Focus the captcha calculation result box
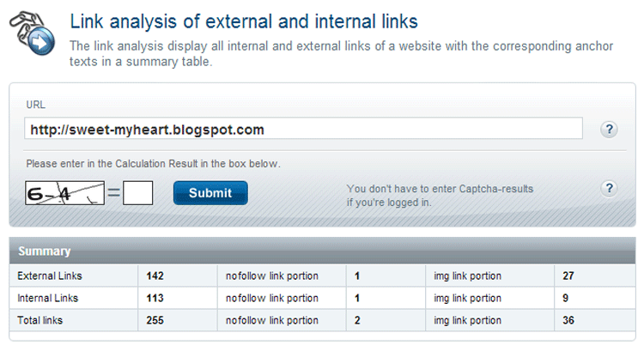644x351 pixels. coord(138,193)
